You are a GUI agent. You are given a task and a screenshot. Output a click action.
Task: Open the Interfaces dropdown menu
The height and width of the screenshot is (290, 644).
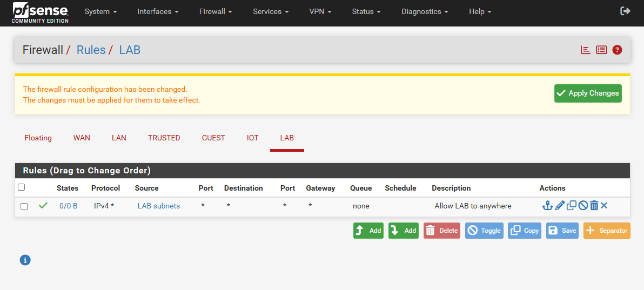pyautogui.click(x=158, y=12)
